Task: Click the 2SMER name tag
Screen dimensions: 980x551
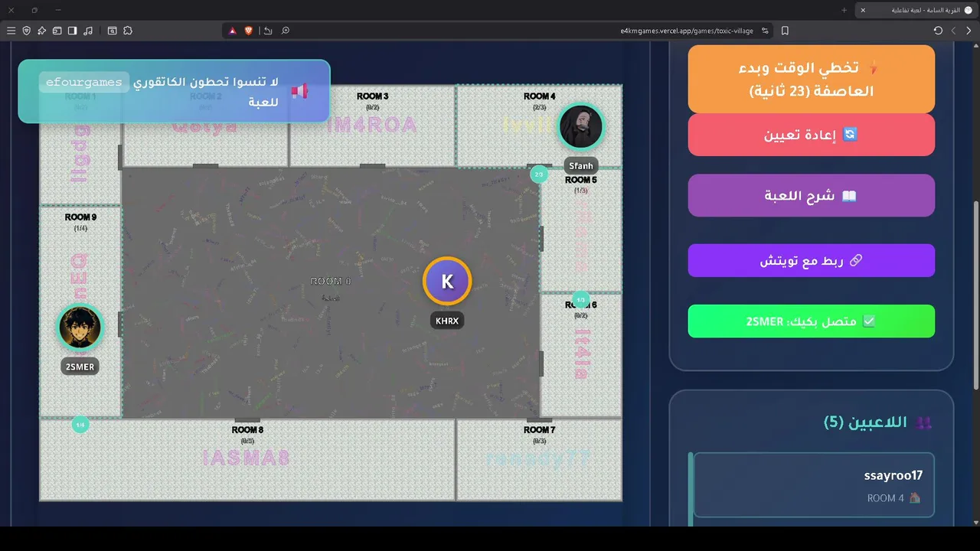Action: 80,367
